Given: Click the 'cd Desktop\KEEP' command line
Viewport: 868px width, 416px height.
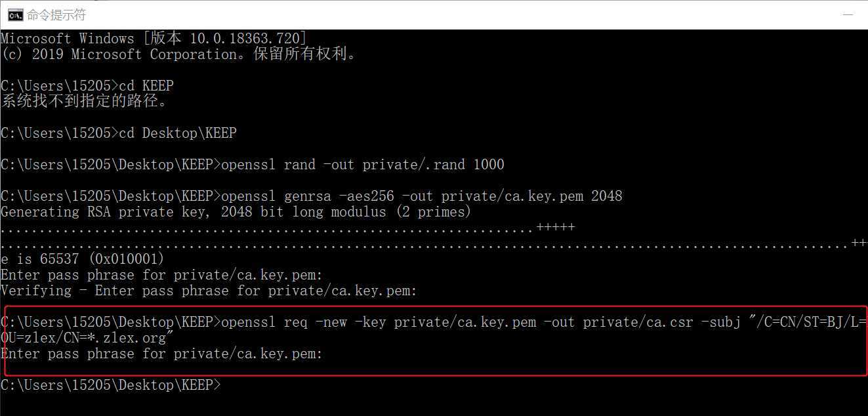Looking at the screenshot, I should [119, 133].
